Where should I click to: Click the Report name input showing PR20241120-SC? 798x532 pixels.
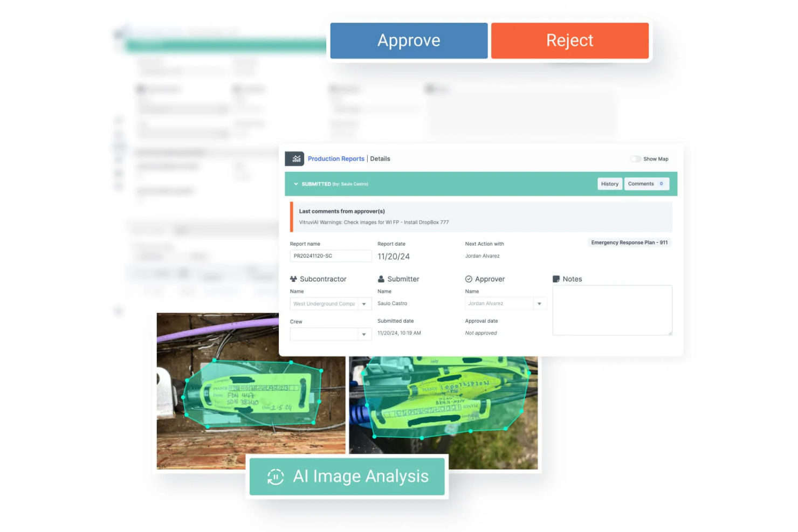coord(330,255)
